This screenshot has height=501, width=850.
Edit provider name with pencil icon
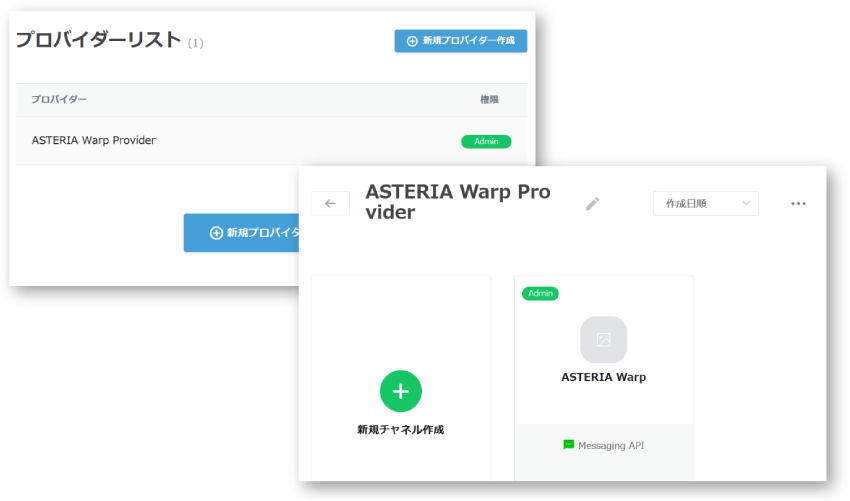(x=592, y=203)
